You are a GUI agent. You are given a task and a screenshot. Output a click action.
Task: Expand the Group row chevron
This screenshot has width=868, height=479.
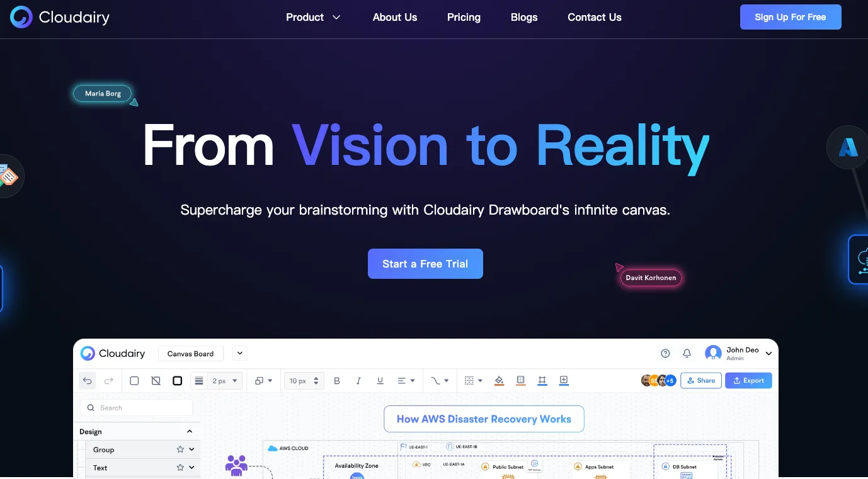(191, 449)
